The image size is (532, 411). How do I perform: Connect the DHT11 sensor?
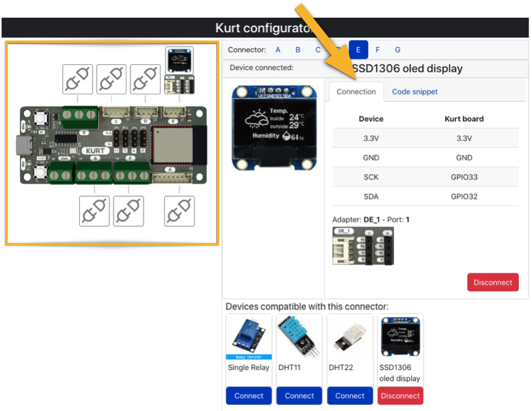[299, 396]
